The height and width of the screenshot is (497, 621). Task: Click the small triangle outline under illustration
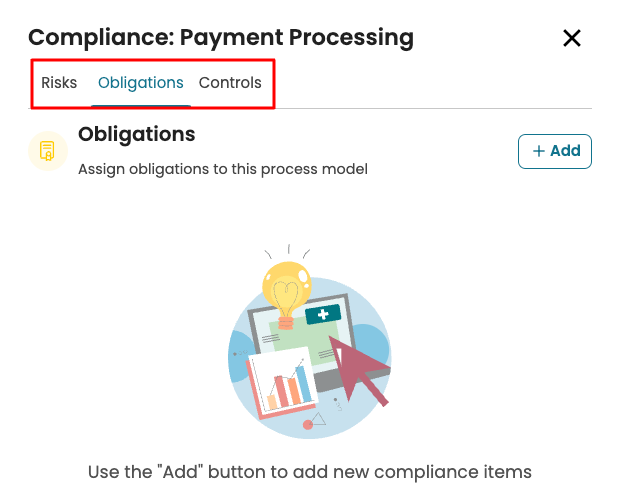tap(319, 419)
